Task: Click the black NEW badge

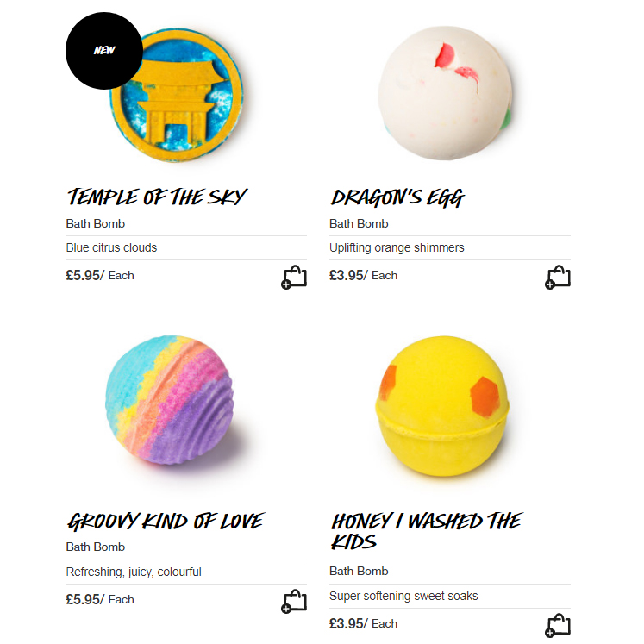Action: (x=104, y=51)
